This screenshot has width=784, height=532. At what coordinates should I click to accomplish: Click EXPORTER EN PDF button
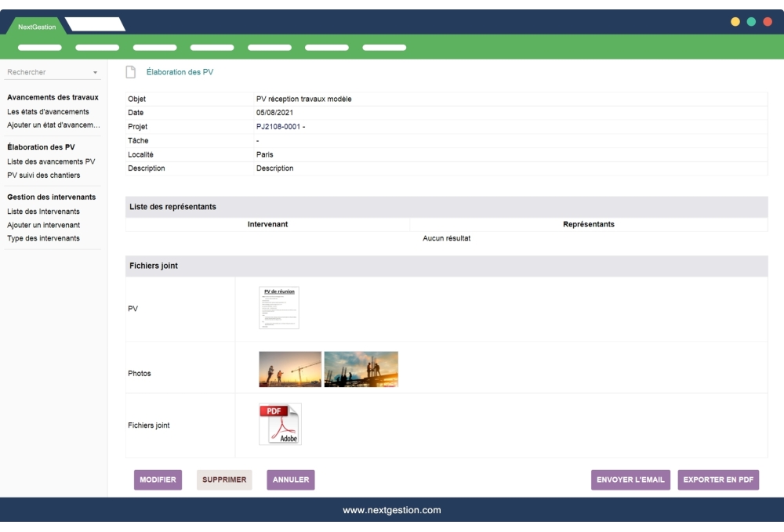click(x=718, y=480)
